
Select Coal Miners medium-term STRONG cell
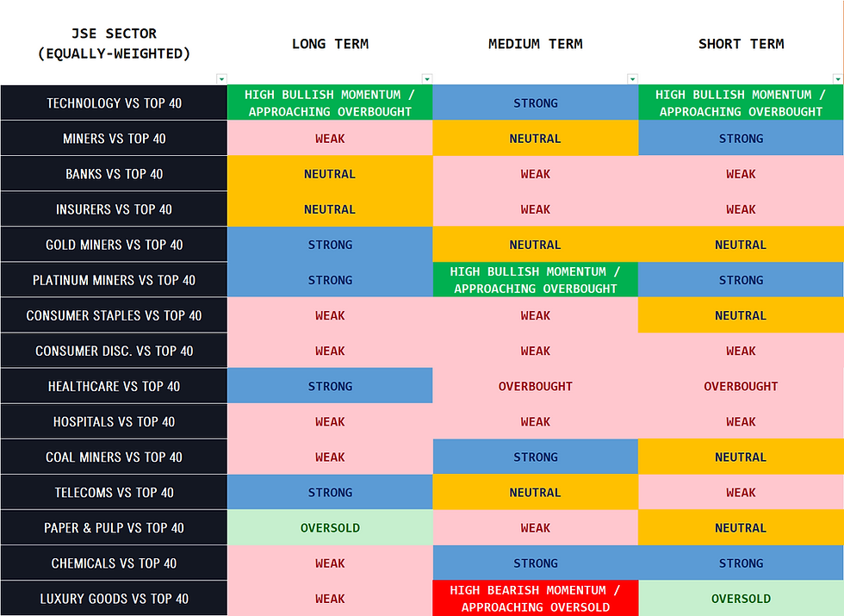coord(535,457)
